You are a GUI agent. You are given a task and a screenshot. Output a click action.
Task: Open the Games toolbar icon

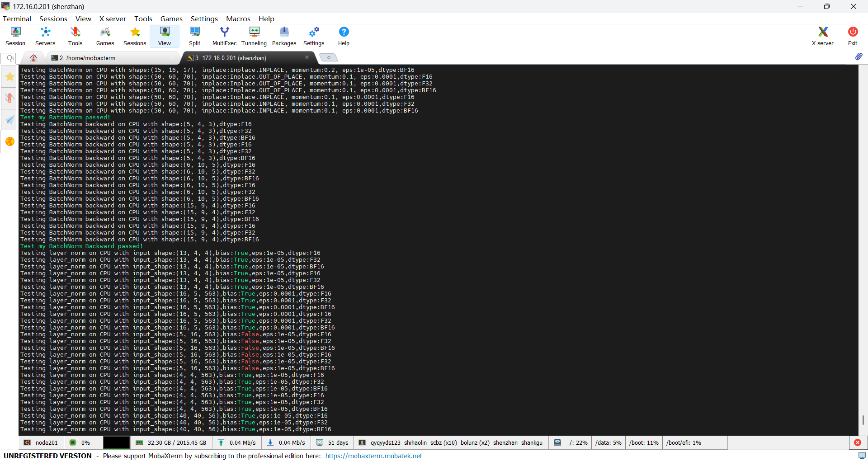(x=105, y=36)
